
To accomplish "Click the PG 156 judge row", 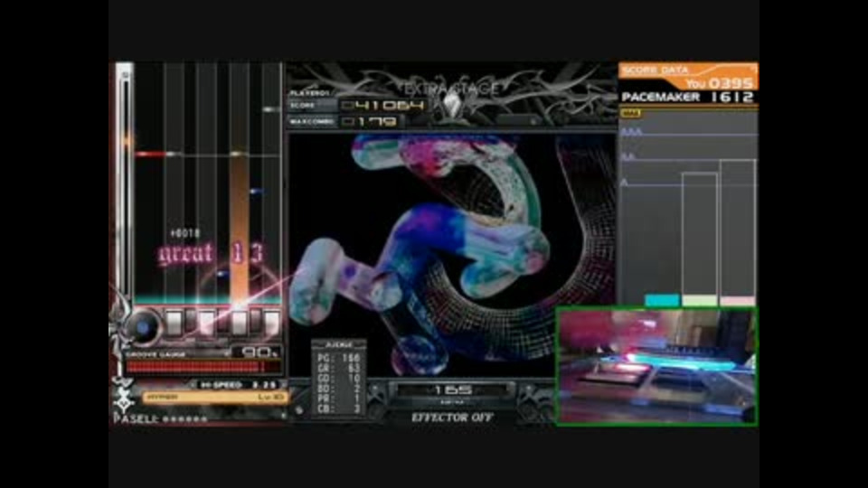I will coord(339,359).
